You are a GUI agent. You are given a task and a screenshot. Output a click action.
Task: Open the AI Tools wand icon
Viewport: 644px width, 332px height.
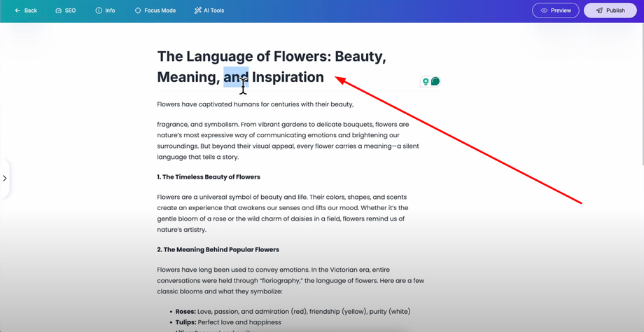click(x=197, y=11)
